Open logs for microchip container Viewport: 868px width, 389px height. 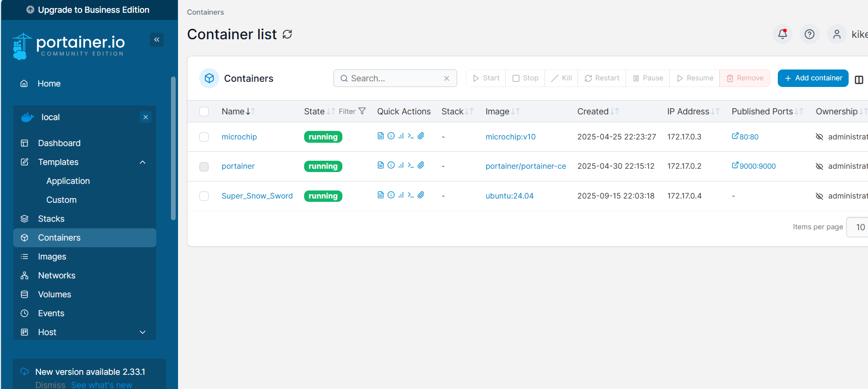pyautogui.click(x=381, y=136)
